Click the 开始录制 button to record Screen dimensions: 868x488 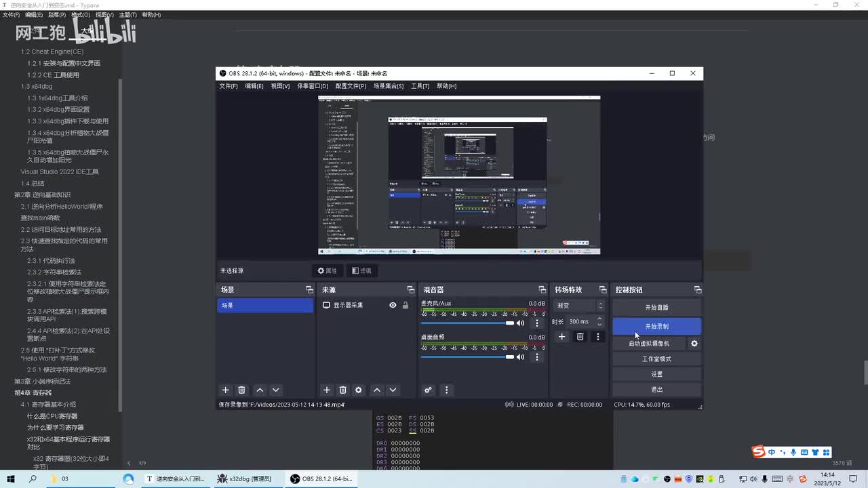click(x=656, y=327)
